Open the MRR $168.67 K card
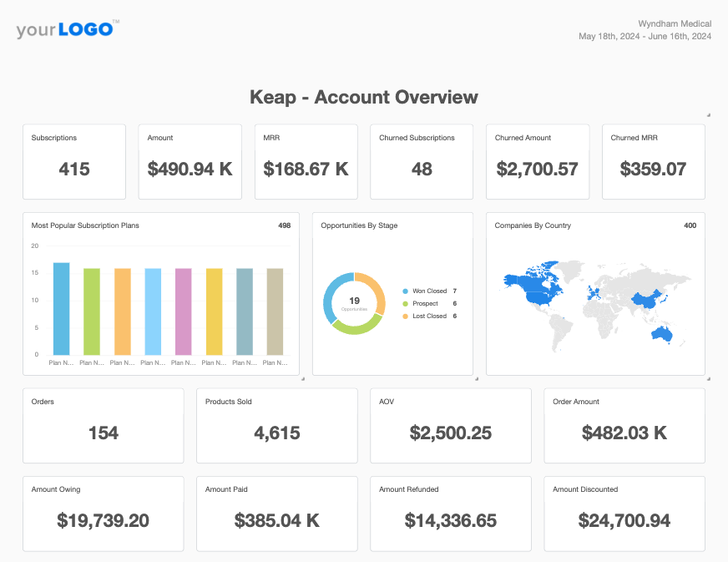Viewport: 728px width, 562px height. click(306, 162)
